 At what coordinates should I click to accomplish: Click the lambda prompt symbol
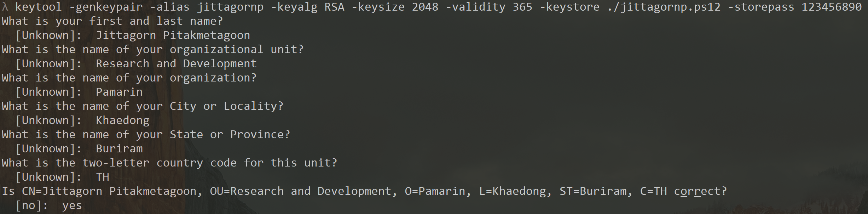coord(5,7)
